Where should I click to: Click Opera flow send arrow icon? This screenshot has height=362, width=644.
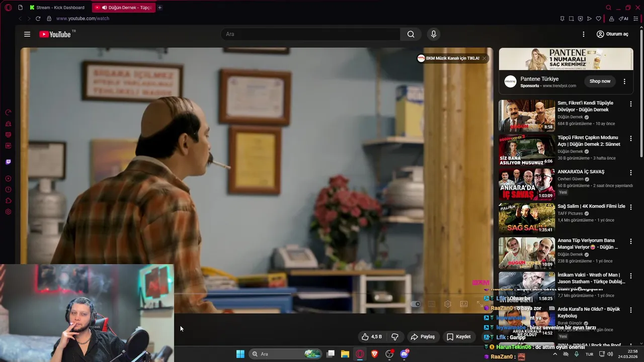coord(589,19)
